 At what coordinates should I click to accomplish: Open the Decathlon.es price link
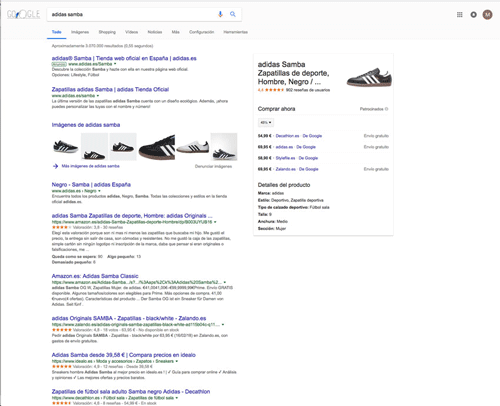coord(287,136)
